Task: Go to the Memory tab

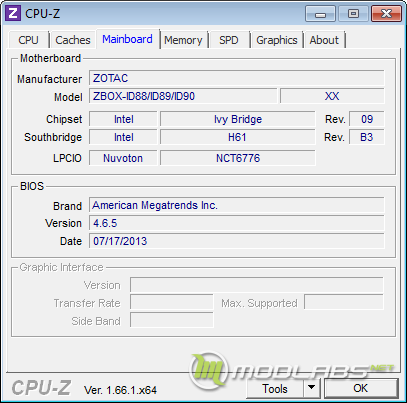Action: (183, 40)
